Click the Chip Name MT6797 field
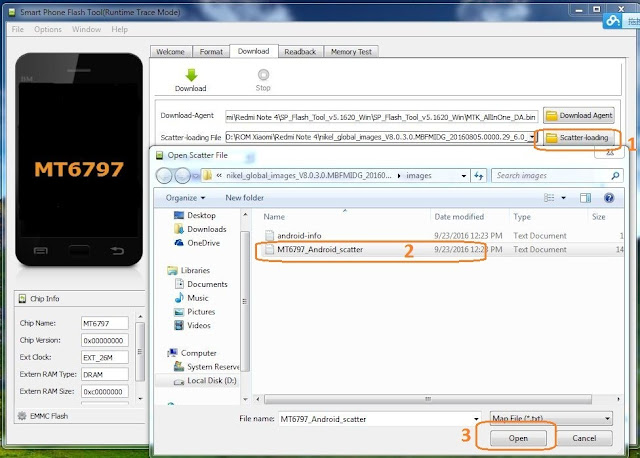Image resolution: width=640 pixels, height=458 pixels. pos(105,323)
